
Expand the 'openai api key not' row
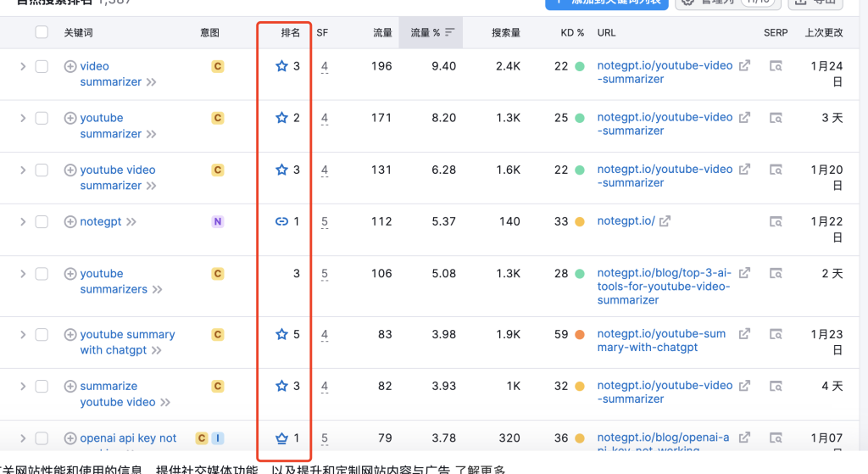[x=23, y=438]
